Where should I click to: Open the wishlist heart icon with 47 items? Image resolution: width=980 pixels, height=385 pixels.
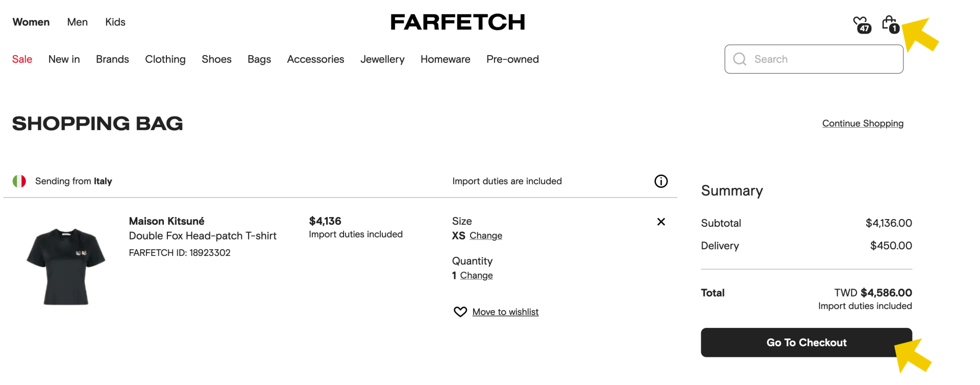pyautogui.click(x=862, y=24)
